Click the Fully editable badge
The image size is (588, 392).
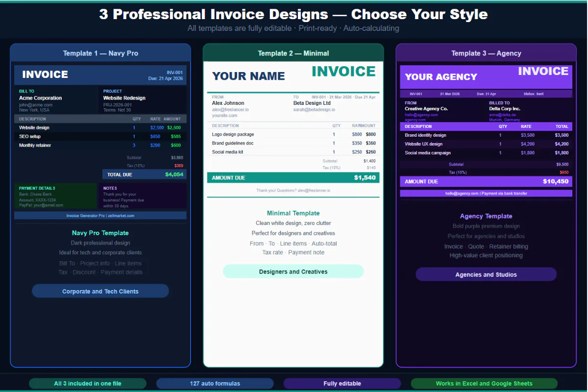(342, 383)
